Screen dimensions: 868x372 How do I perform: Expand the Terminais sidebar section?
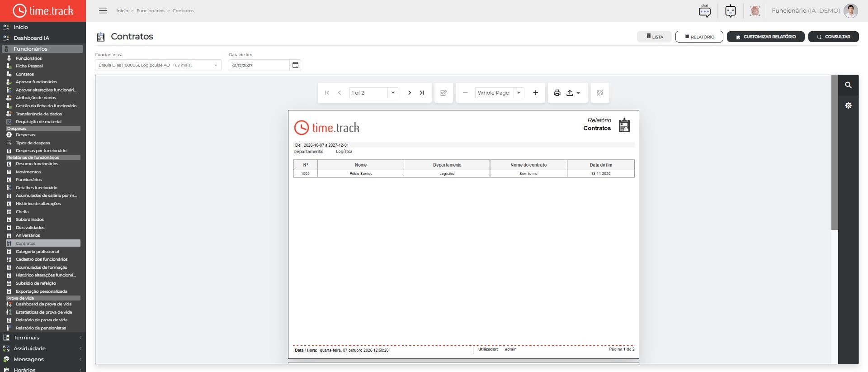(43, 338)
